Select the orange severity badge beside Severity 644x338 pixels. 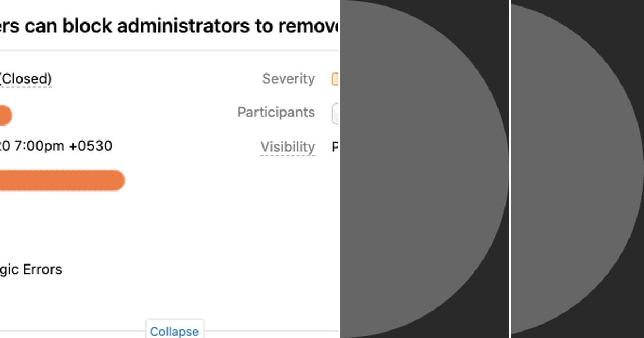pyautogui.click(x=336, y=79)
